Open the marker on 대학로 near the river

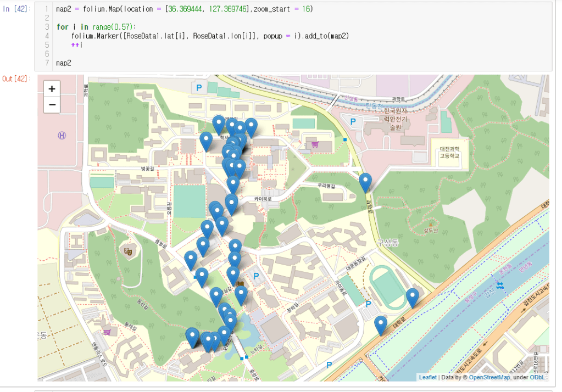pyautogui.click(x=380, y=325)
